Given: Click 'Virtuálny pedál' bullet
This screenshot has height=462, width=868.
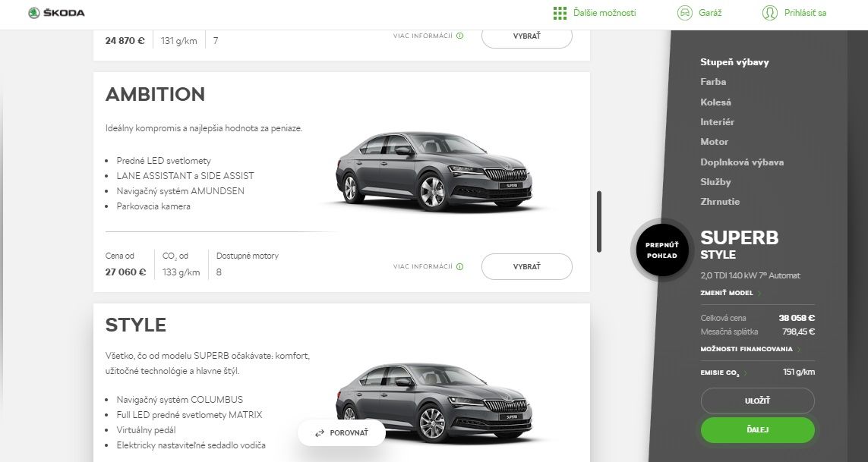Looking at the screenshot, I should 146,430.
